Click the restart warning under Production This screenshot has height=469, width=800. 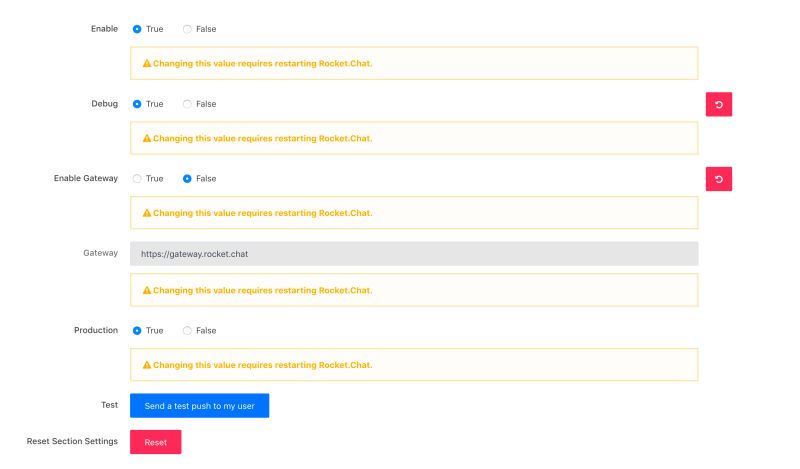tap(414, 364)
